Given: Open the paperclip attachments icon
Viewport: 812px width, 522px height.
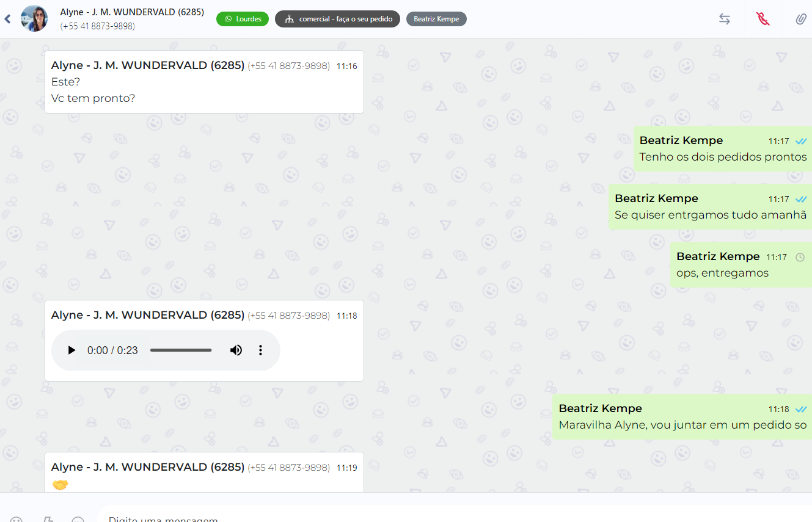Looking at the screenshot, I should 800,19.
